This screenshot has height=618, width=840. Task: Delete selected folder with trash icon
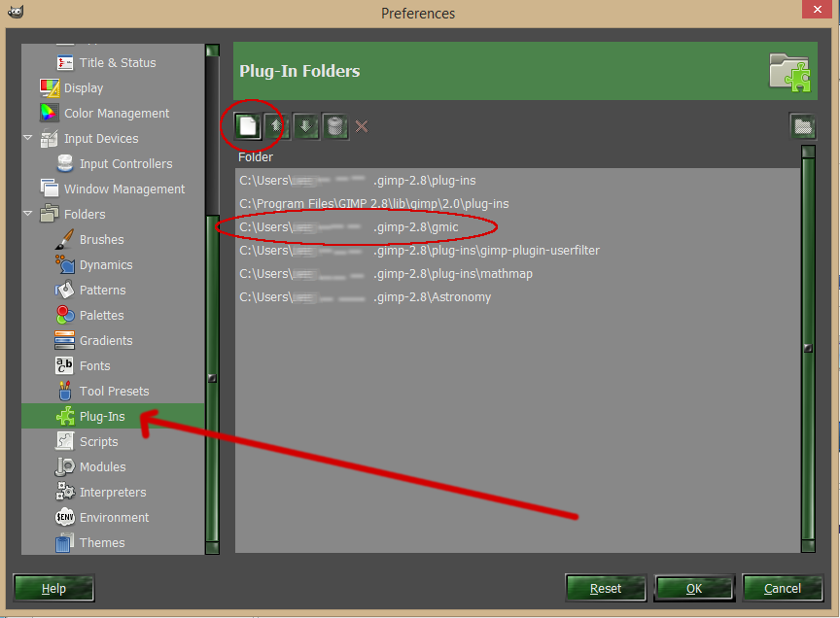(x=335, y=126)
